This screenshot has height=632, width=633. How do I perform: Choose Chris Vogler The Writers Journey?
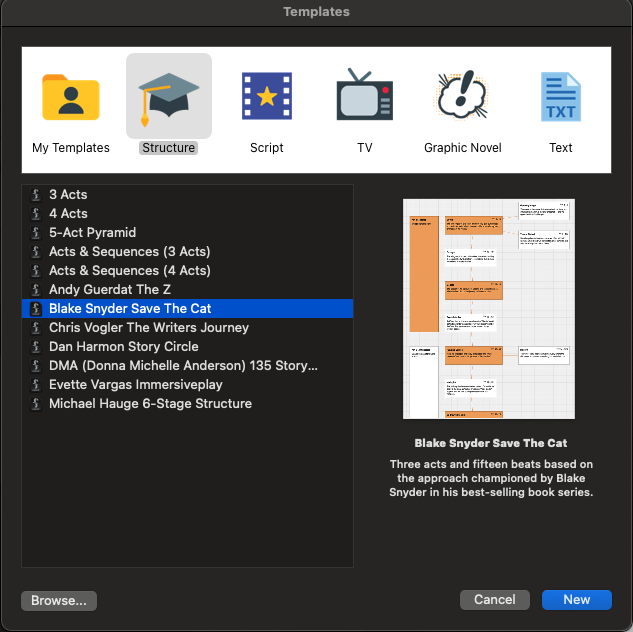point(148,328)
